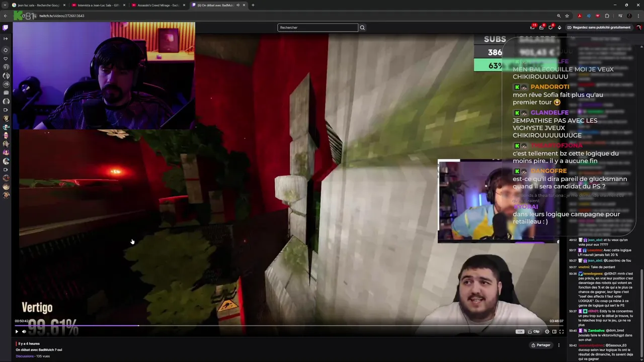
Task: Open the 1.5X playback speed selector
Action: coord(520,331)
